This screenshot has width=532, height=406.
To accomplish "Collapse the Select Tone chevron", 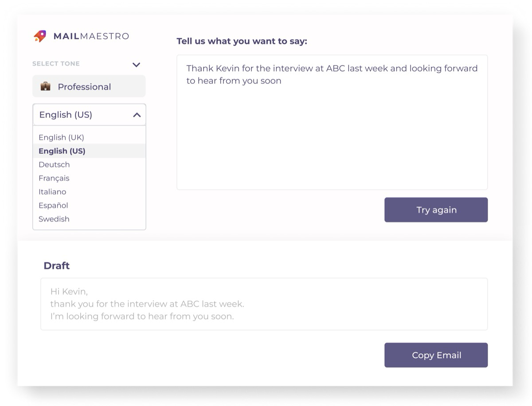I will point(136,65).
